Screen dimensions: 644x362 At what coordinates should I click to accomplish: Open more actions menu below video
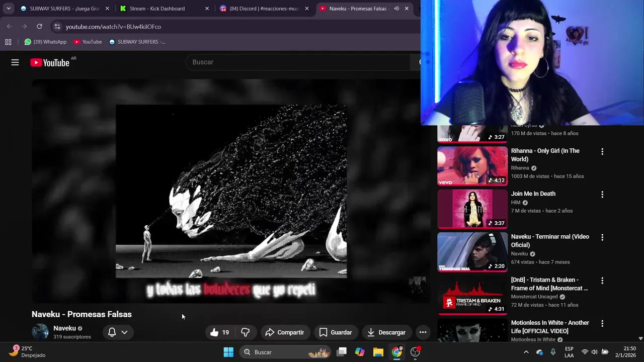pyautogui.click(x=423, y=332)
